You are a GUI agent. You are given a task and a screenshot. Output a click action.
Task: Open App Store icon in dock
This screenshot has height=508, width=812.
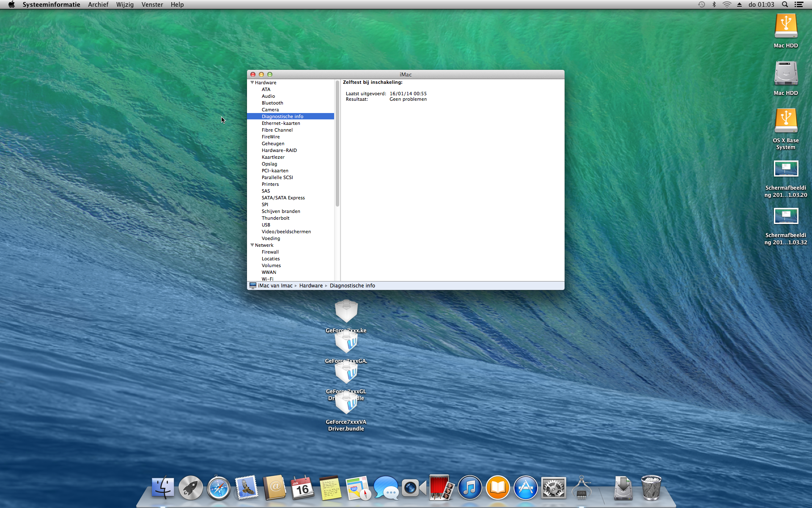526,488
